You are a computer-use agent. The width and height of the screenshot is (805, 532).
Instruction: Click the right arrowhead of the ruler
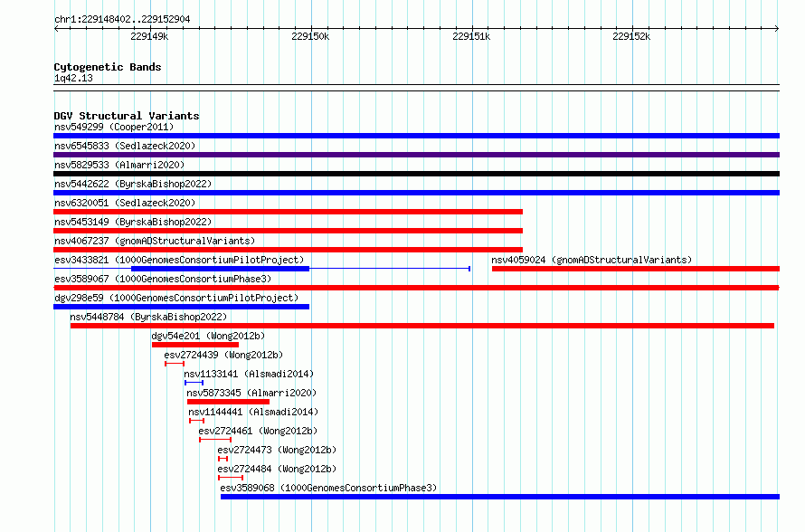pos(777,28)
